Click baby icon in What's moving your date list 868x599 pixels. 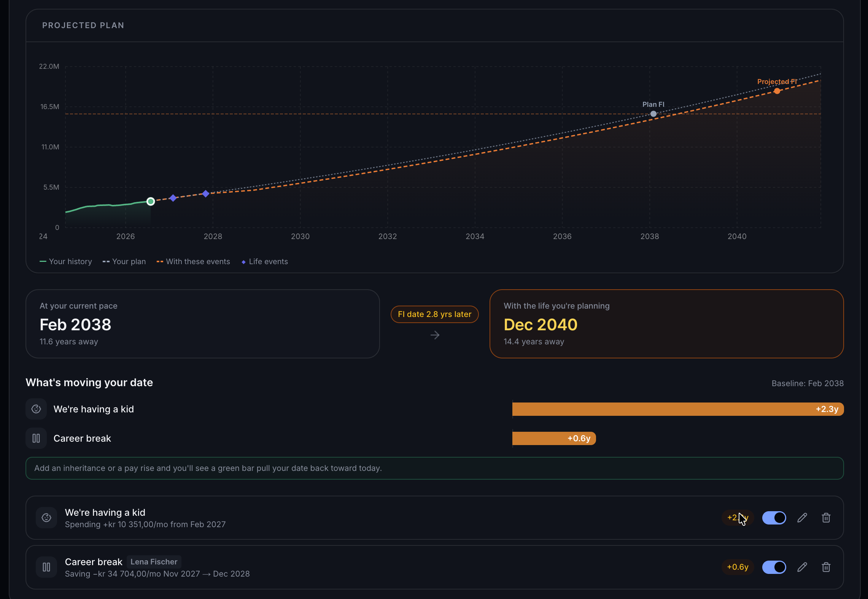coord(36,409)
